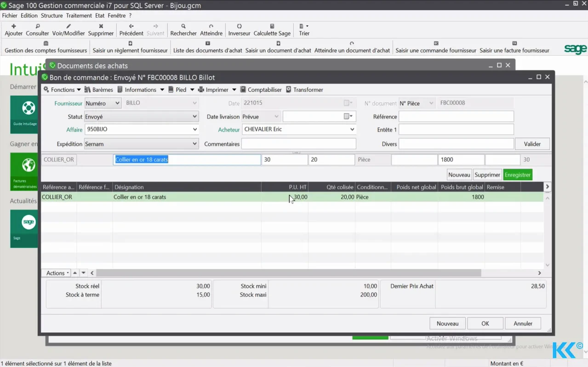Click the Référence input field
This screenshot has height=367, width=588.
pos(456,117)
